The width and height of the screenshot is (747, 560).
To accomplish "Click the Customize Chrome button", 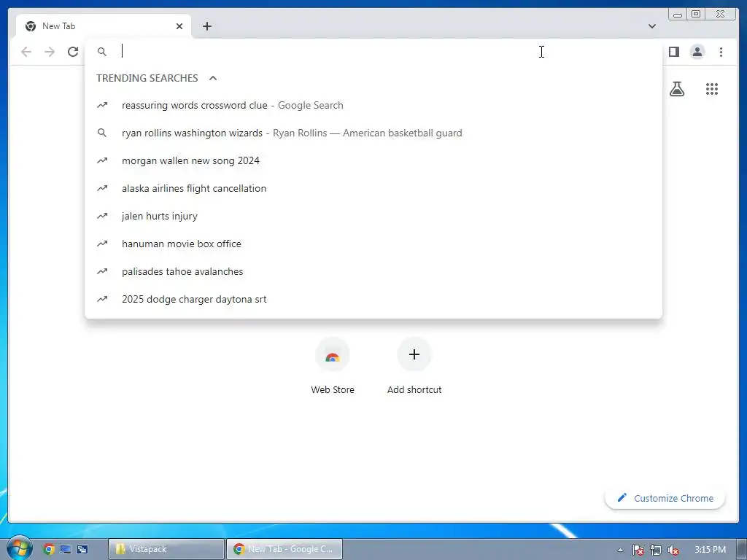I will point(665,498).
